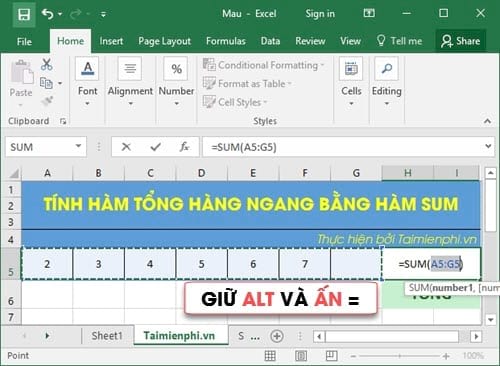500x366 pixels.
Task: Switch to the Insert tab
Action: [111, 41]
